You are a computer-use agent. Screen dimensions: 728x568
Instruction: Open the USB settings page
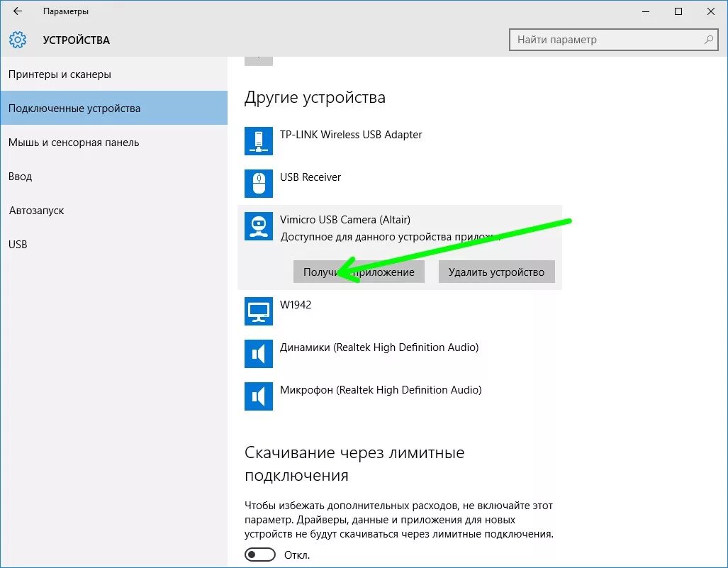click(x=114, y=245)
